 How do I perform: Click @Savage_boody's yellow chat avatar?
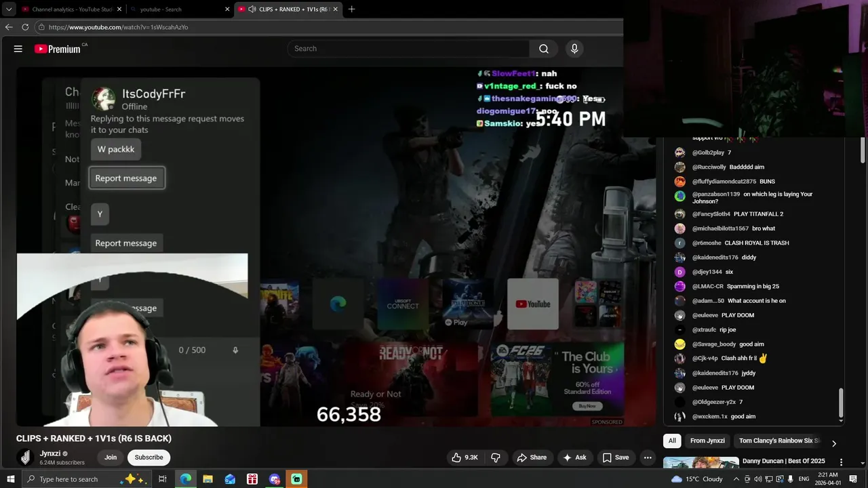[679, 344]
